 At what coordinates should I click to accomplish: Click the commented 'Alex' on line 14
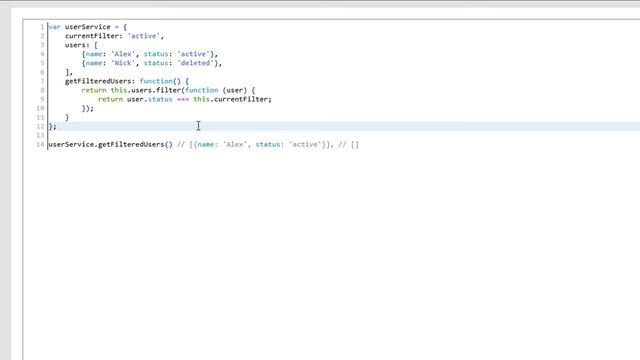point(235,144)
